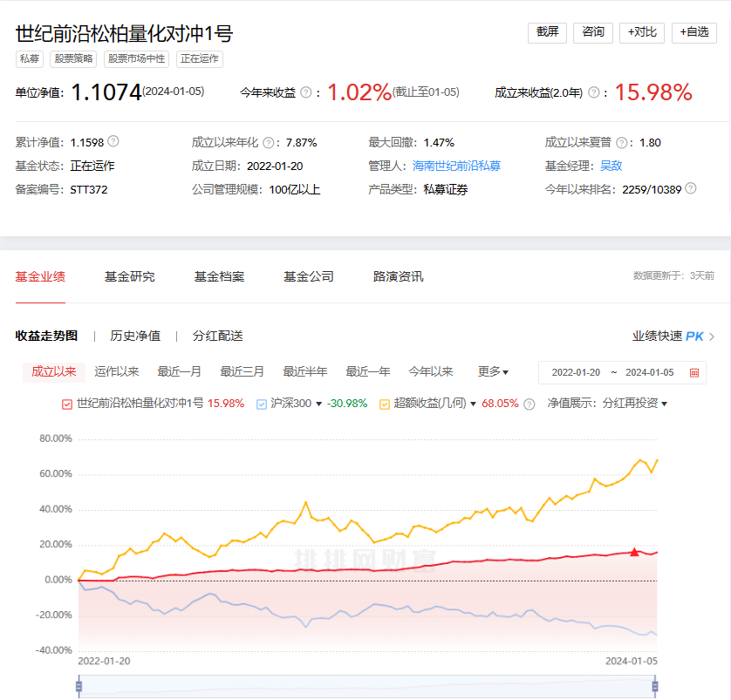This screenshot has height=700, width=731.
Task: Click the end date 2024-01-05 field
Action: (x=649, y=372)
